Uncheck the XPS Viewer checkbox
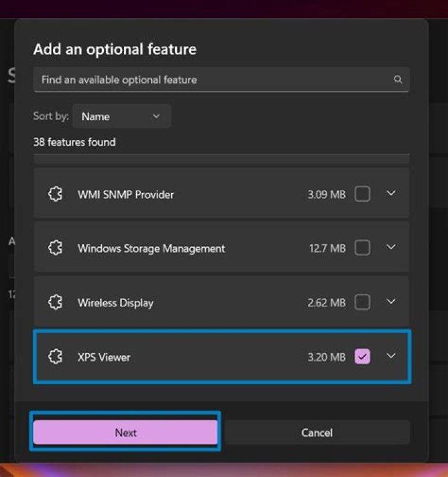The height and width of the screenshot is (477, 448). click(362, 357)
